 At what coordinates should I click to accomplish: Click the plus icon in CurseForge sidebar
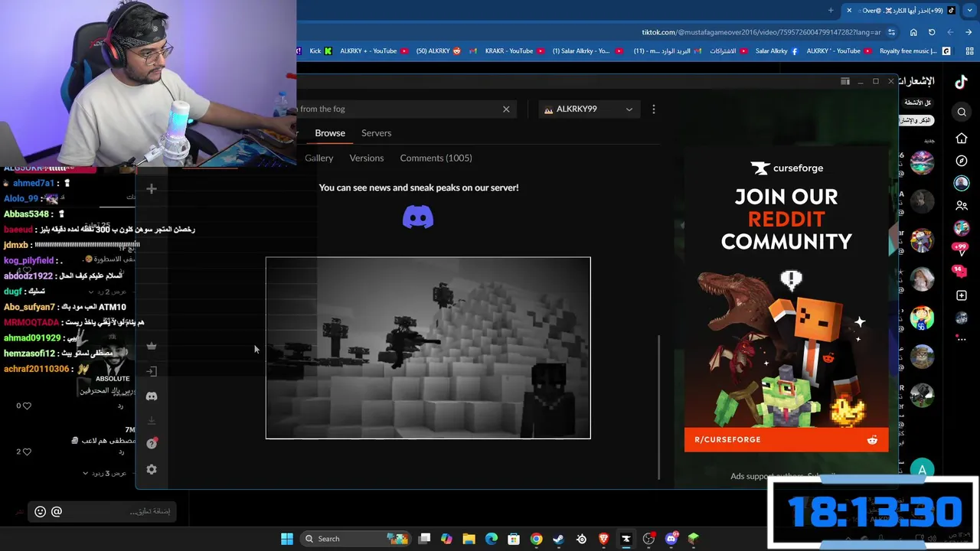[152, 189]
